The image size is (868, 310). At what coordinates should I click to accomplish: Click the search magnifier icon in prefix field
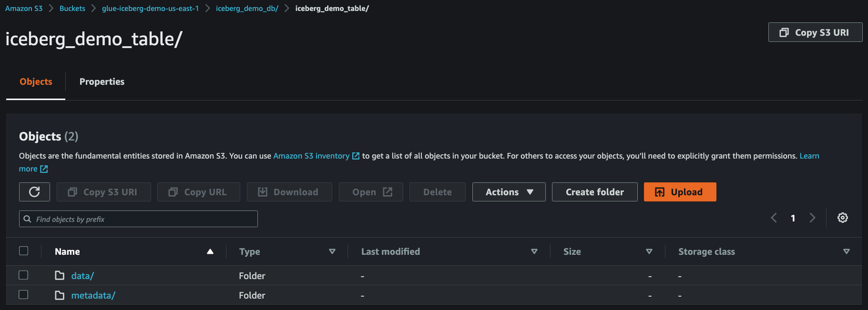27,219
